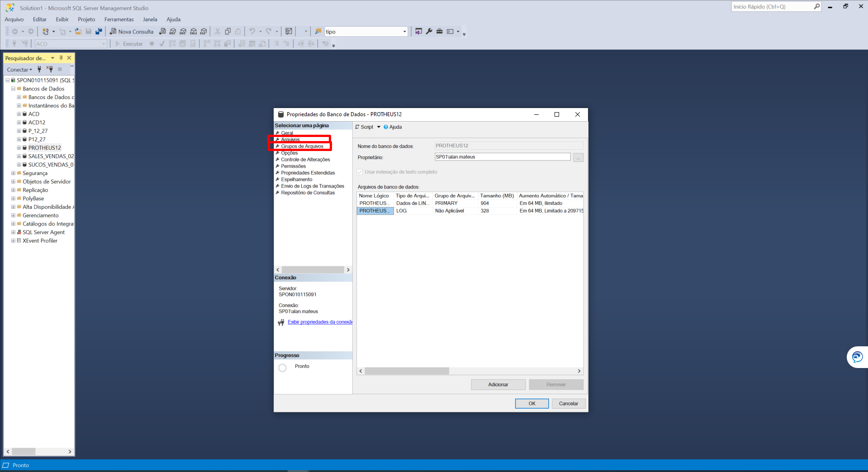Click the Save All toolbar icon

pos(99,32)
